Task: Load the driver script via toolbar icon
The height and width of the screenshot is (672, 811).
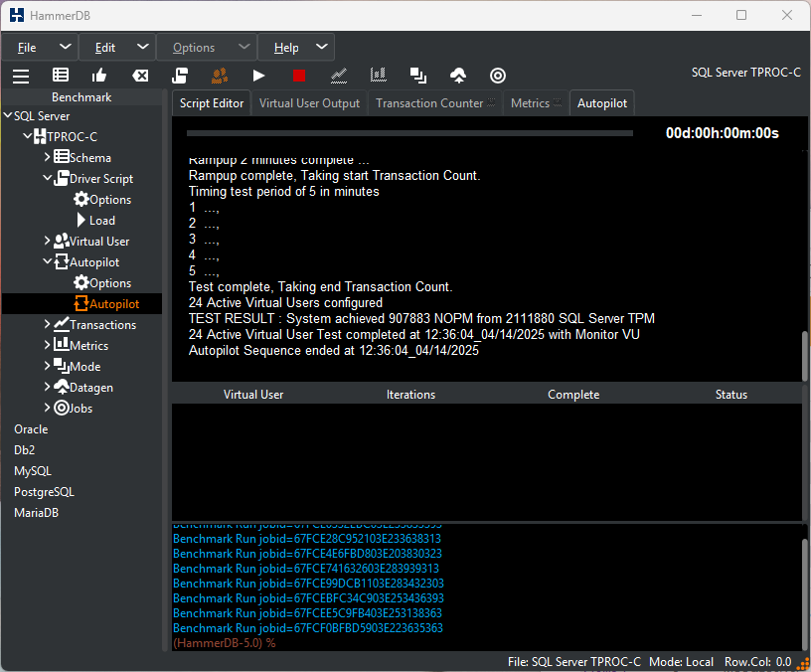Action: pos(180,76)
